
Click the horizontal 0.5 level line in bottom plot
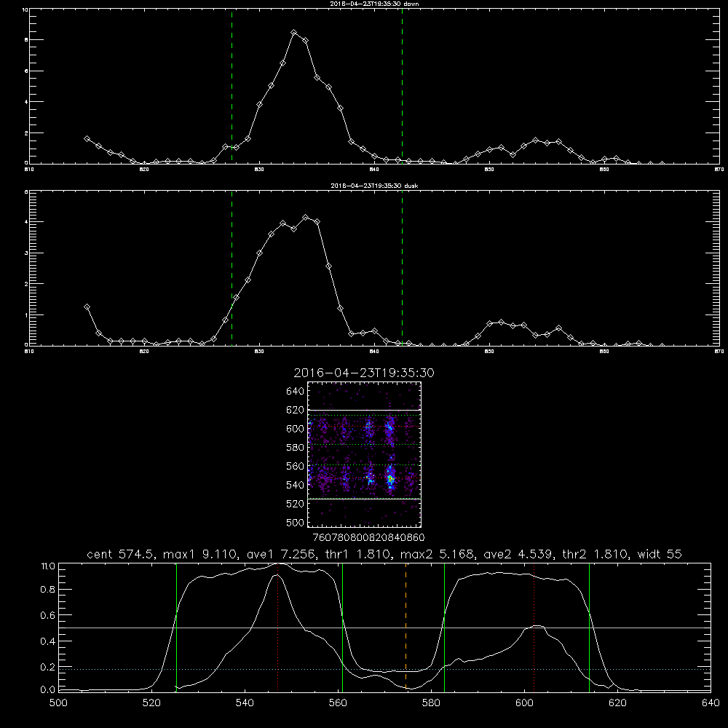pos(384,628)
